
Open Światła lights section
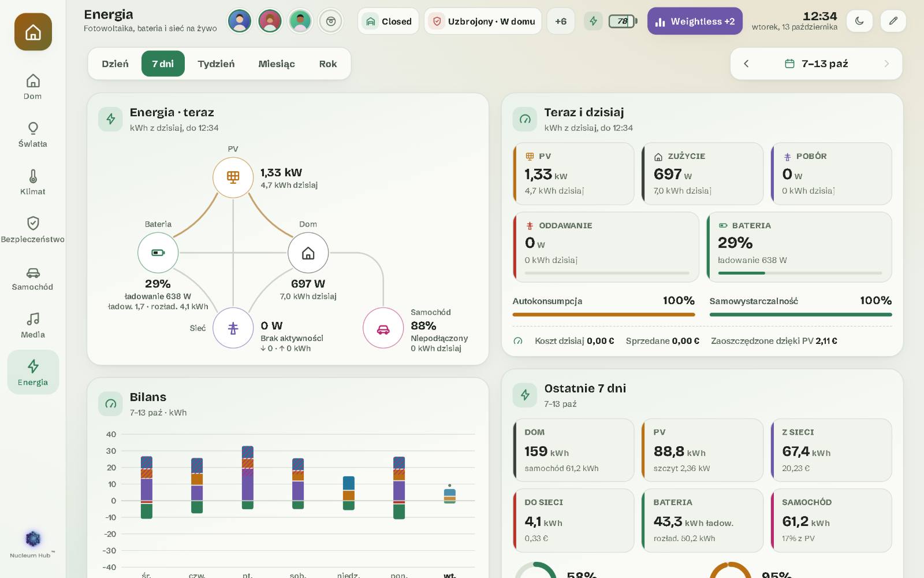tap(33, 135)
